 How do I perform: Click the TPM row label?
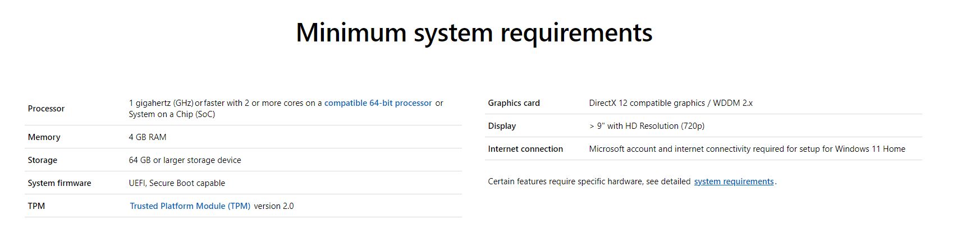point(36,206)
